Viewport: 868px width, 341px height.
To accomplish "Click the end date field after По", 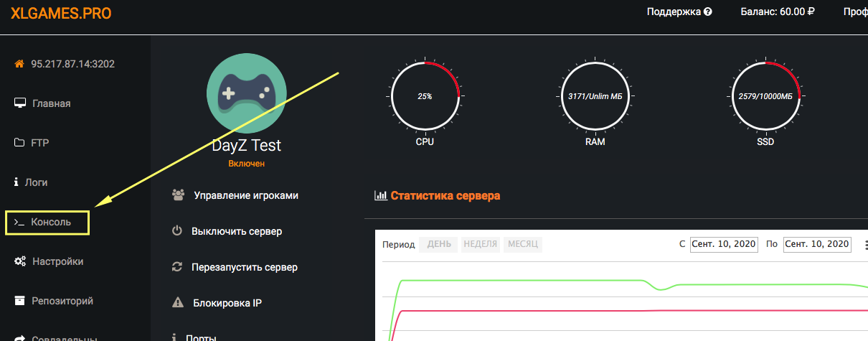I will point(817,244).
